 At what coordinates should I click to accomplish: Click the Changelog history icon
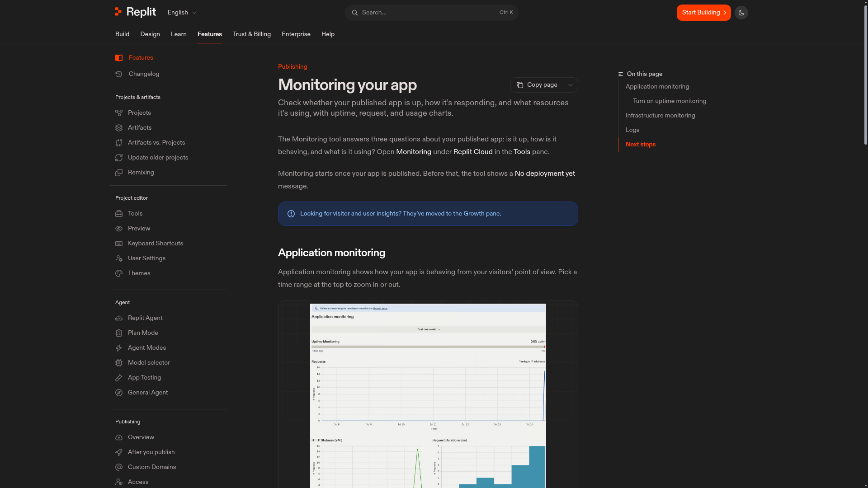(x=119, y=74)
